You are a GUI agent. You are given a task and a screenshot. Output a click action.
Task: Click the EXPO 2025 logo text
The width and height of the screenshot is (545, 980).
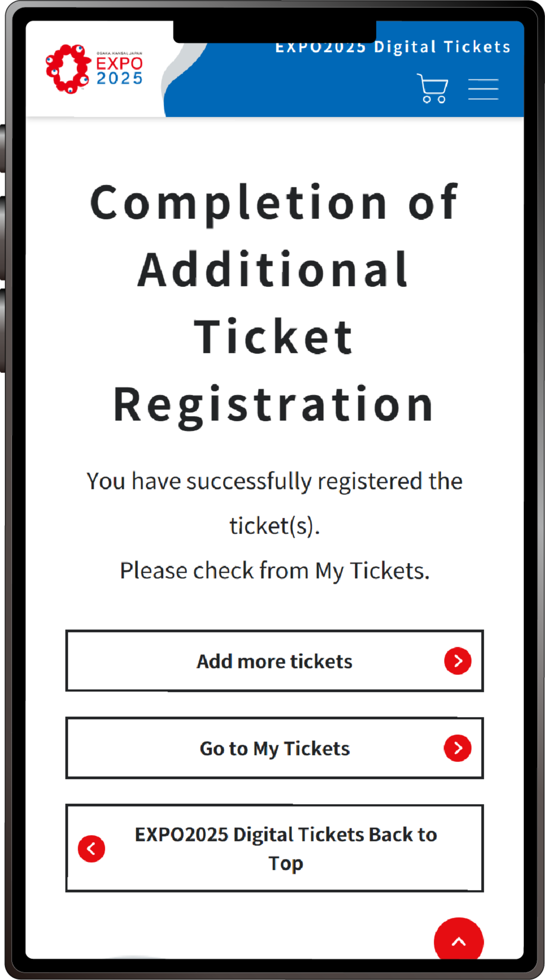pos(120,71)
